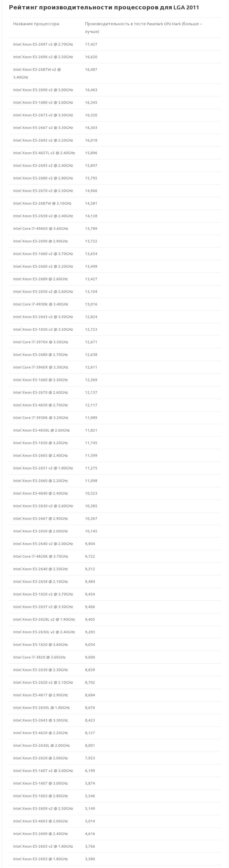Select Intel Xeon E5-2603 @ 1.80GHz entry
Screen dimensions: 229x868
coord(40,859)
